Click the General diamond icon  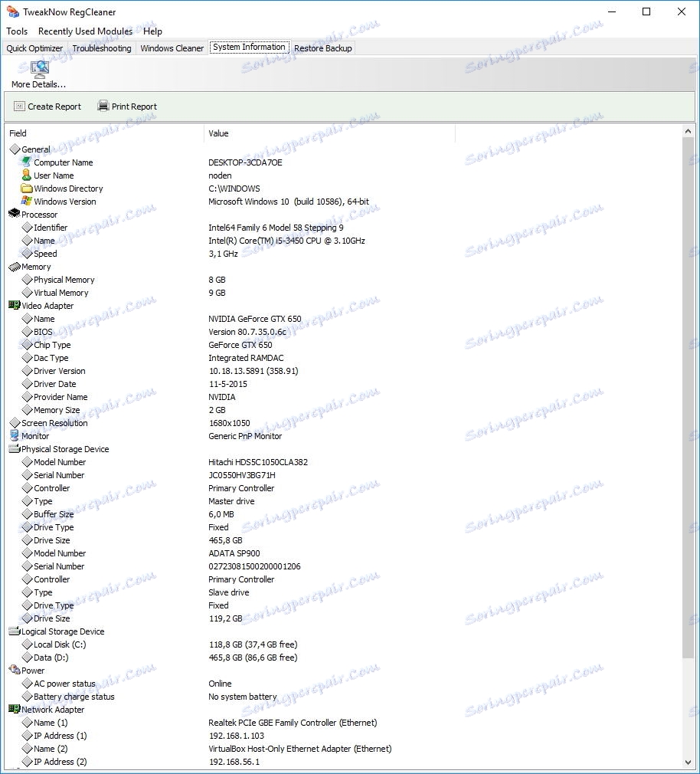[x=15, y=149]
